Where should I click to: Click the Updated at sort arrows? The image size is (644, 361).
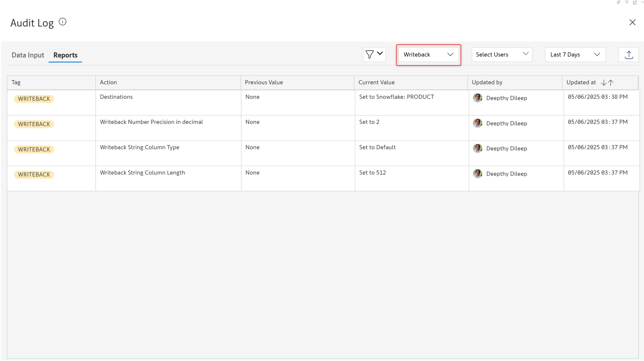[x=607, y=82]
